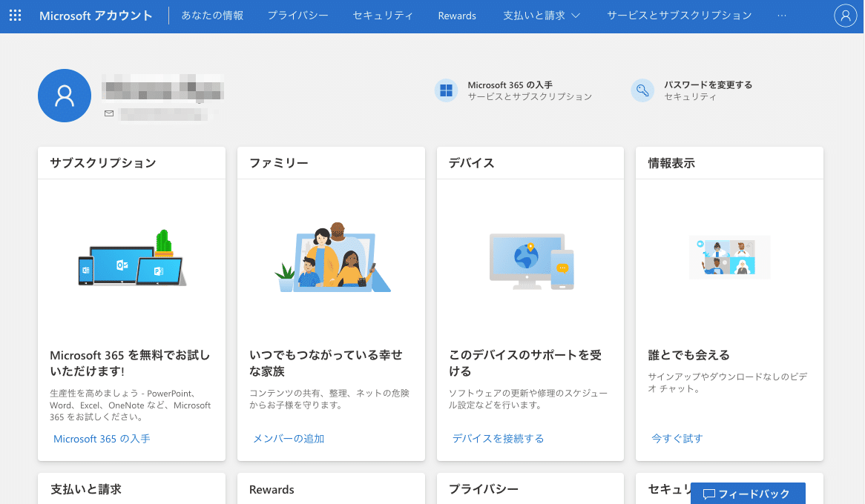The image size is (865, 504).
Task: Open the more options ellipsis menu
Action: tap(782, 16)
